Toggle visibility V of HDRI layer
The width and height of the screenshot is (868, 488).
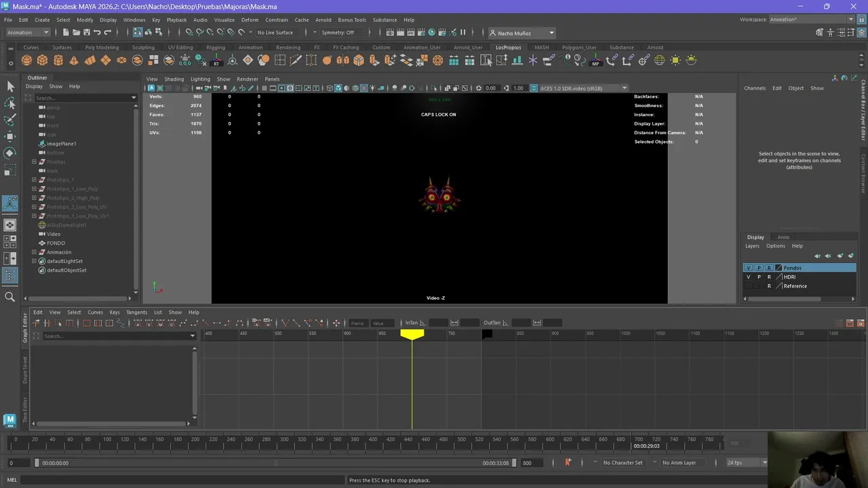749,277
